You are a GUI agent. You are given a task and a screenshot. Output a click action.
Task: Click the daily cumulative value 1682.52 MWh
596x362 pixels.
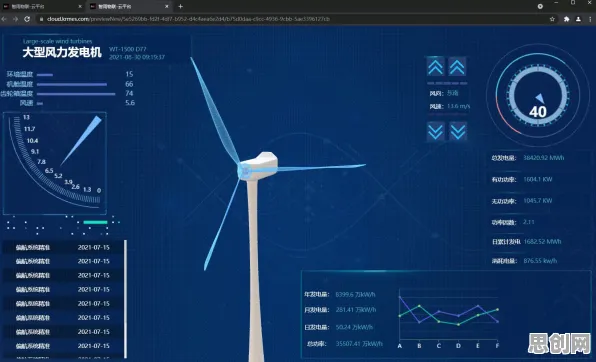click(x=542, y=241)
